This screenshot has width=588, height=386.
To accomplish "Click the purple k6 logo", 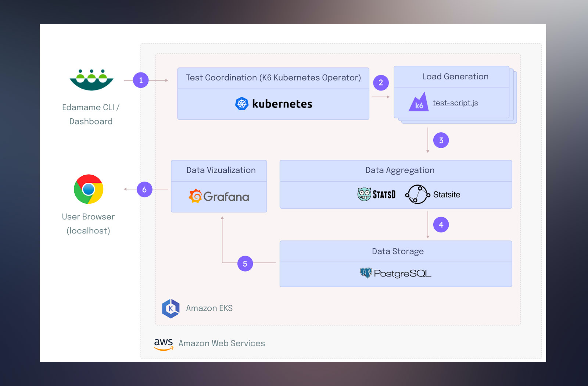I will click(x=419, y=103).
